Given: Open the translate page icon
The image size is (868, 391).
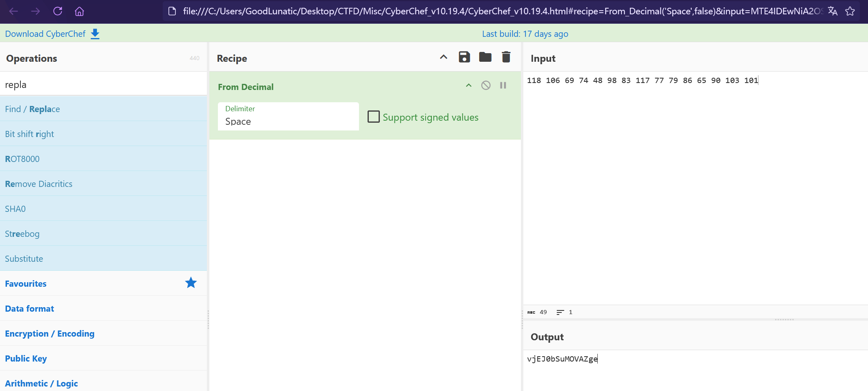Looking at the screenshot, I should (833, 11).
